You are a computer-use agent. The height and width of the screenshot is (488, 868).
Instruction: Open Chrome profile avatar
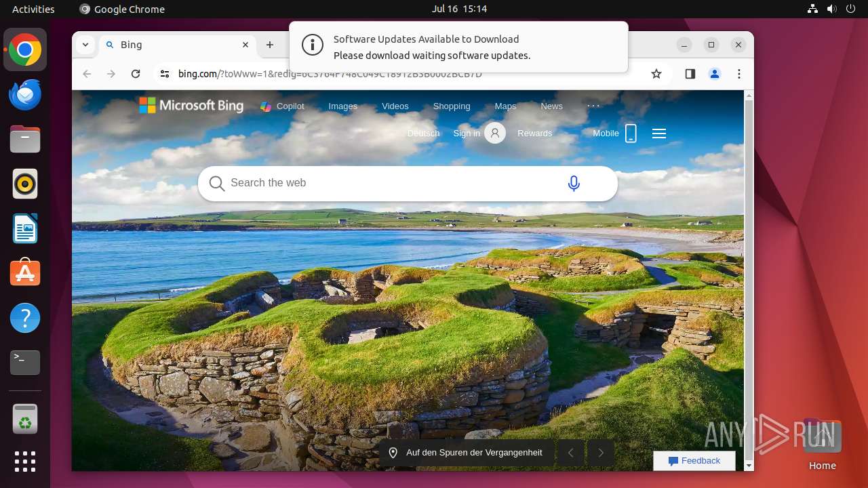coord(715,74)
